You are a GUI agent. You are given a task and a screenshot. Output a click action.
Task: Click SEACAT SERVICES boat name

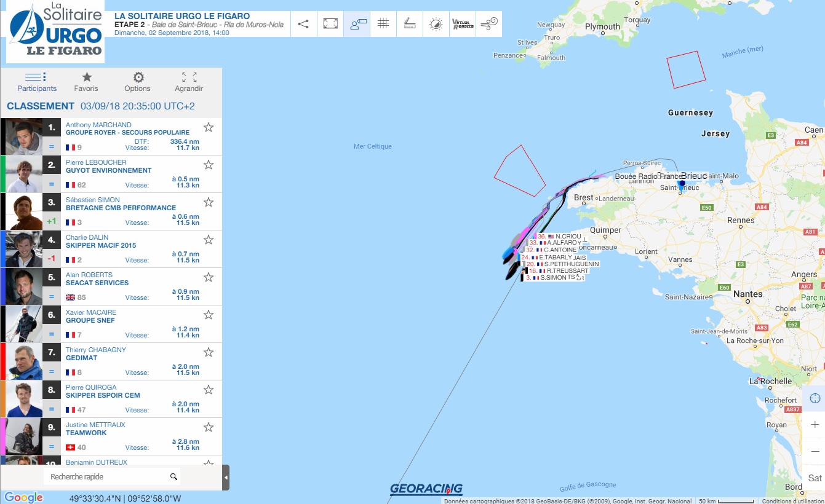click(x=97, y=283)
